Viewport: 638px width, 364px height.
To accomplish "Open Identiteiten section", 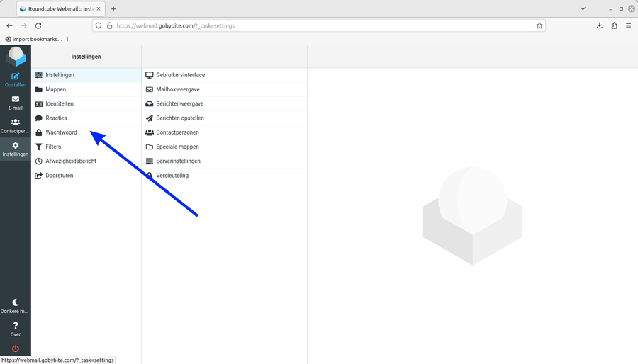I will tap(60, 103).
